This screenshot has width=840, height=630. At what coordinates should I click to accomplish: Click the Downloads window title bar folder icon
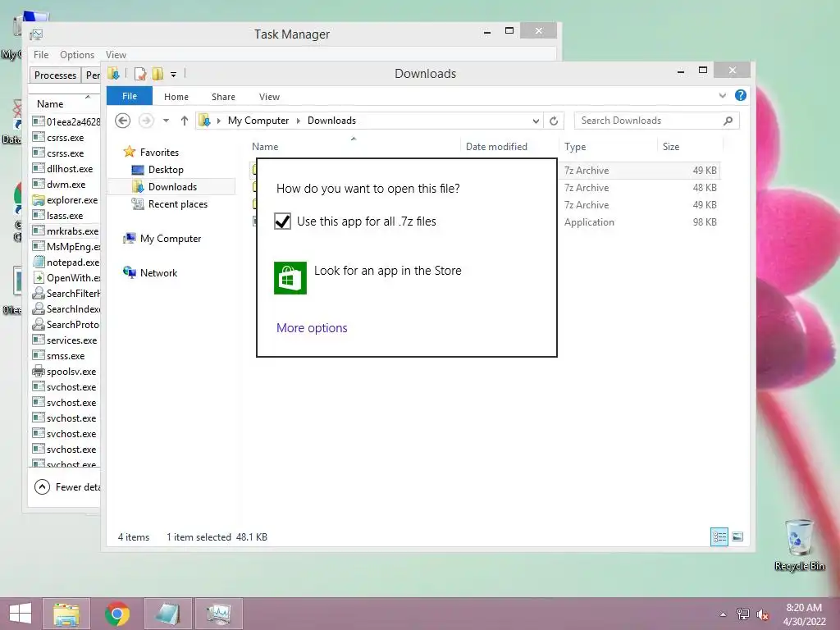pyautogui.click(x=113, y=73)
